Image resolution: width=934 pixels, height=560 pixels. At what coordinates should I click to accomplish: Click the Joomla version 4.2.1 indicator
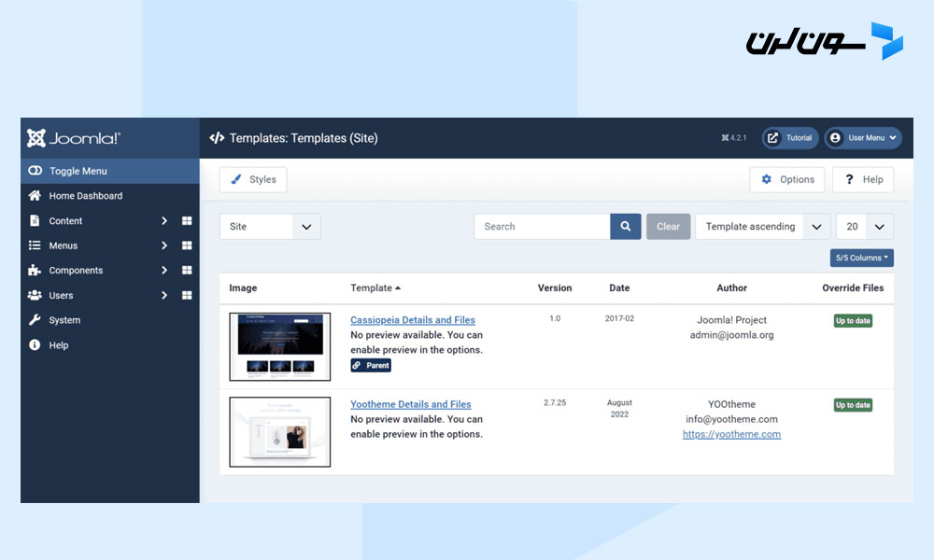pos(734,138)
